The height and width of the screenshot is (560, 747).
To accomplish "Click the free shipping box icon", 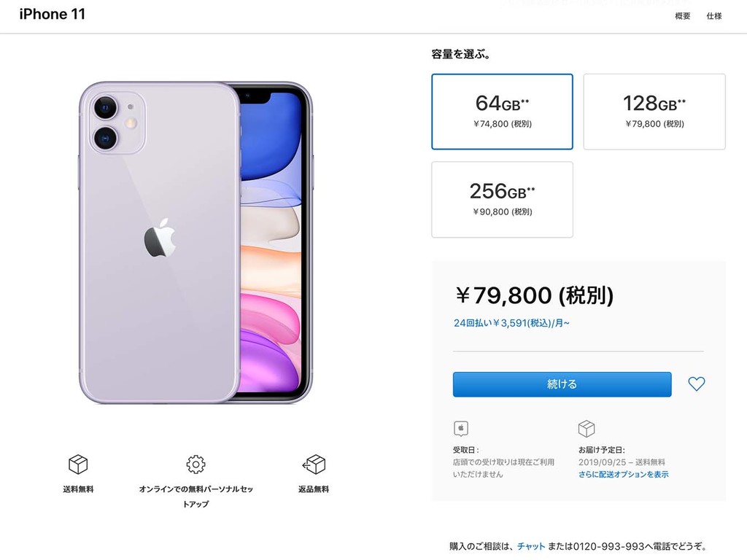I will click(x=78, y=464).
